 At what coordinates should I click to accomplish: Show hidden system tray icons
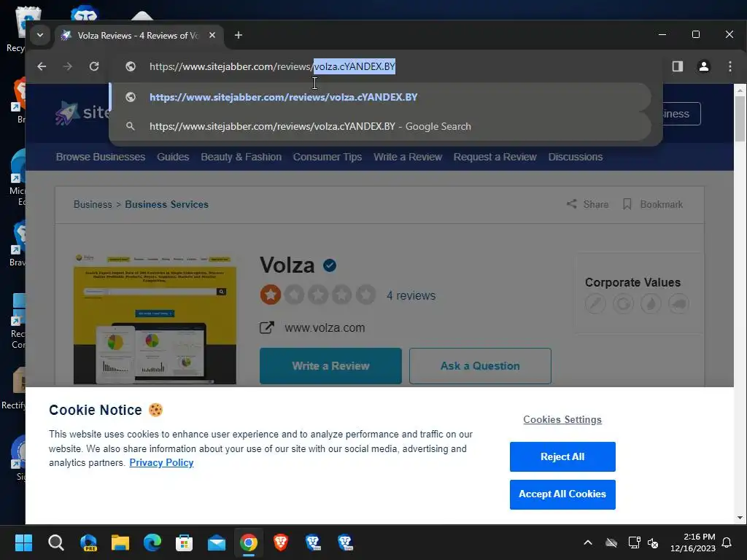tap(588, 542)
